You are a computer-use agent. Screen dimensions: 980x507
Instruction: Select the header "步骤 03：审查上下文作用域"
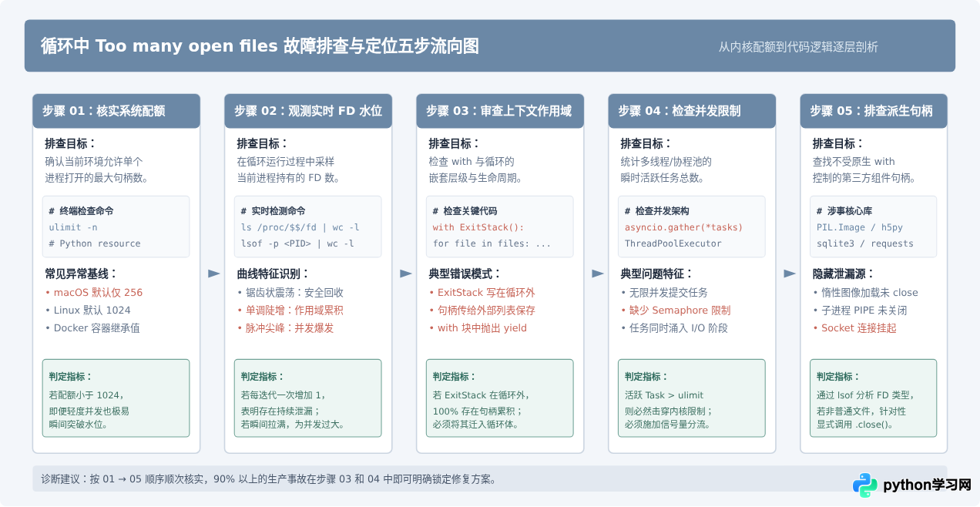[x=498, y=111]
